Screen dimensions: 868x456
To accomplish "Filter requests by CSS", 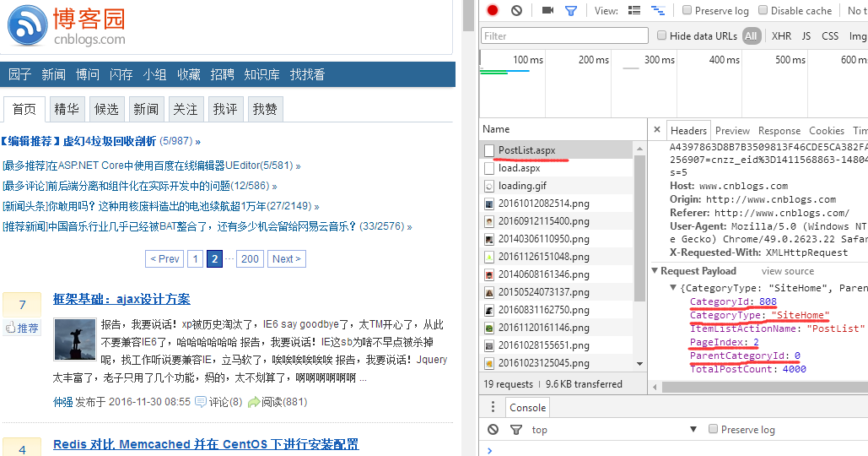I will [830, 36].
